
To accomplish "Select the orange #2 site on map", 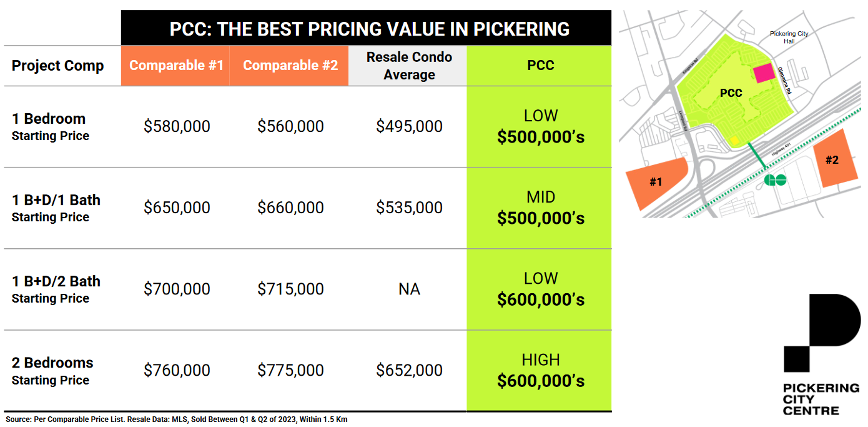I will click(833, 159).
